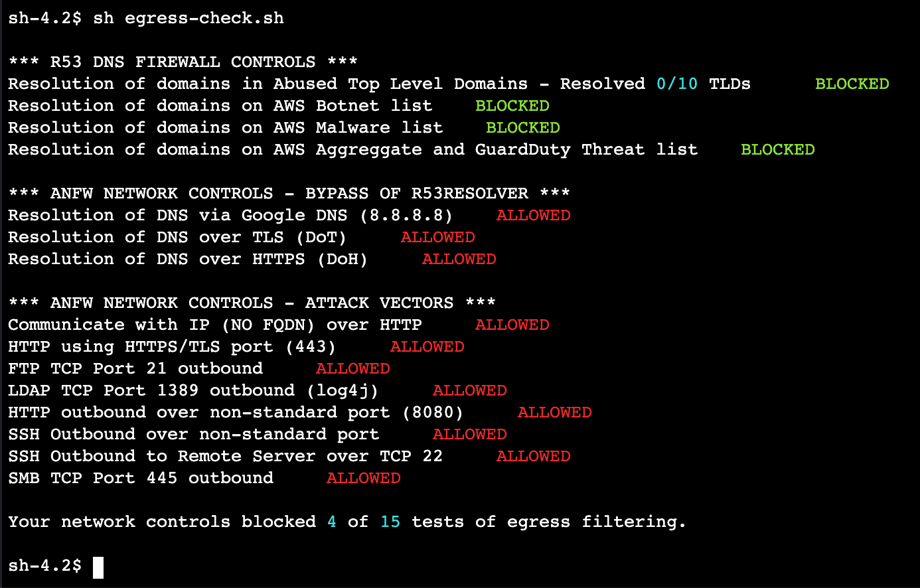Click the BYPASS OF R53RESOLVER section header
Viewport: 920px width, 588px height.
point(289,193)
